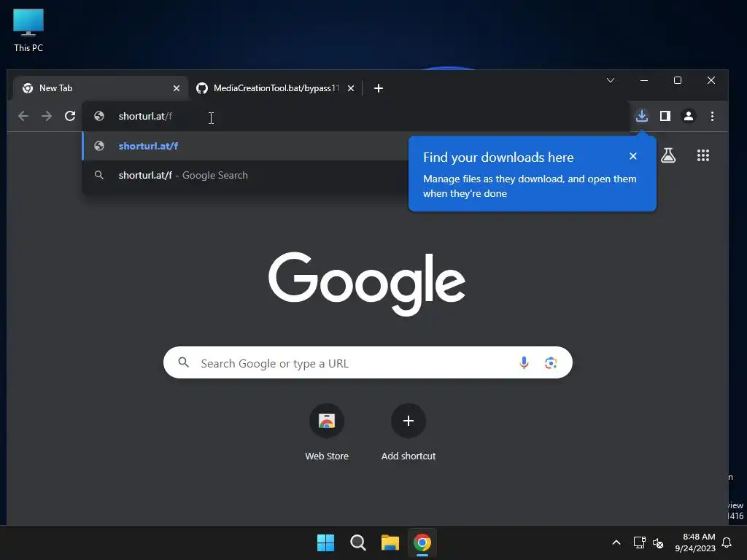Click the address bar with shorturl.at/f
This screenshot has height=560, width=747.
(355, 116)
